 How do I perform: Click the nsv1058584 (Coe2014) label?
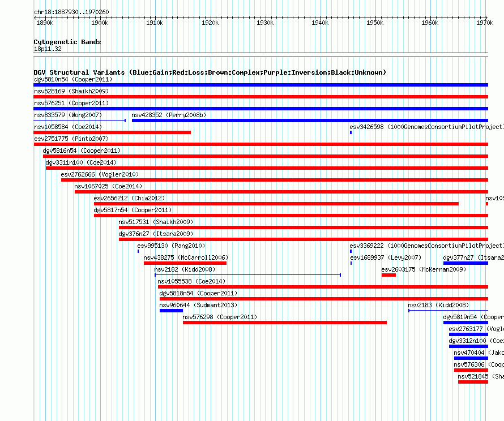68,127
